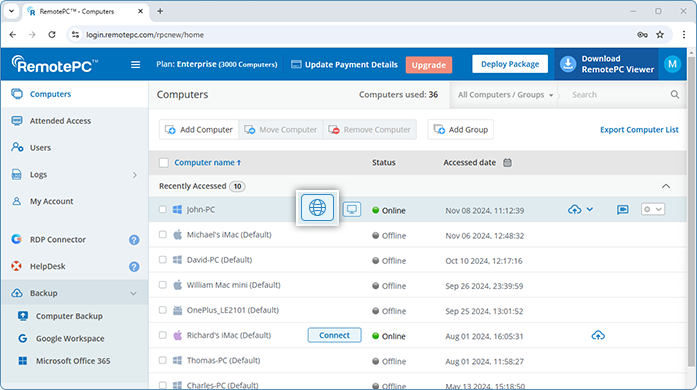Open All Computers / Groups dropdown
This screenshot has height=390, width=697.
coord(505,95)
